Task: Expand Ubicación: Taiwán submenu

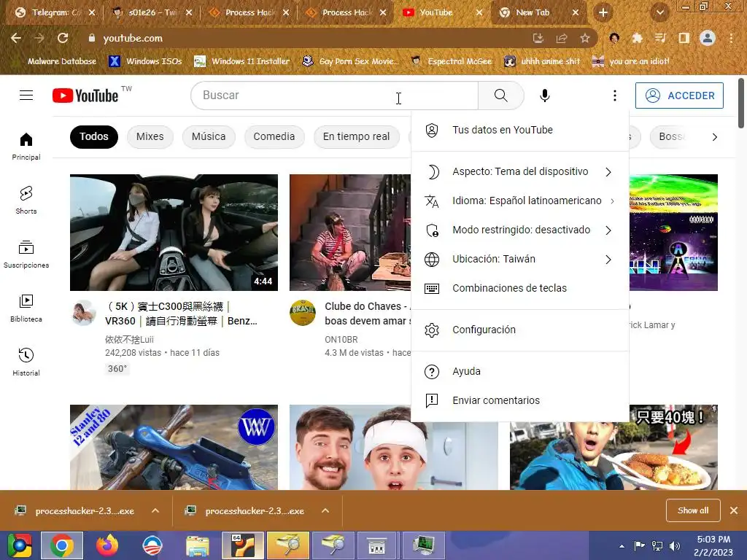Action: (x=519, y=259)
